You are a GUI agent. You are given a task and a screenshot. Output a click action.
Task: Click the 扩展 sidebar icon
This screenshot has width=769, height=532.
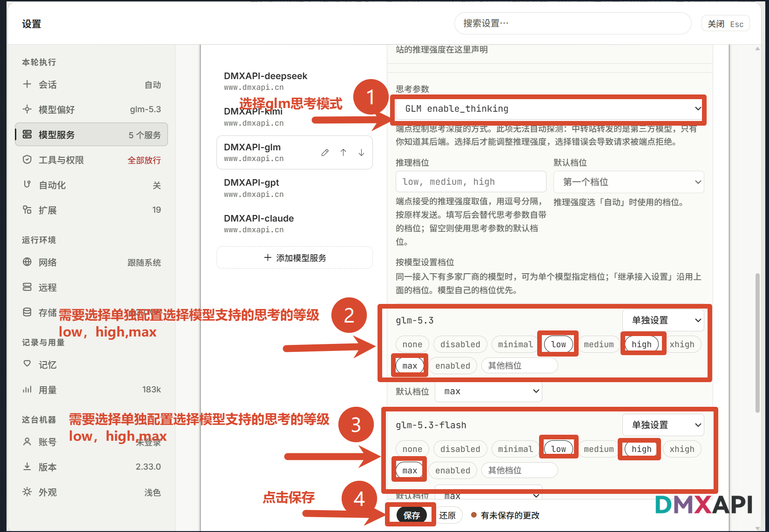click(x=27, y=210)
